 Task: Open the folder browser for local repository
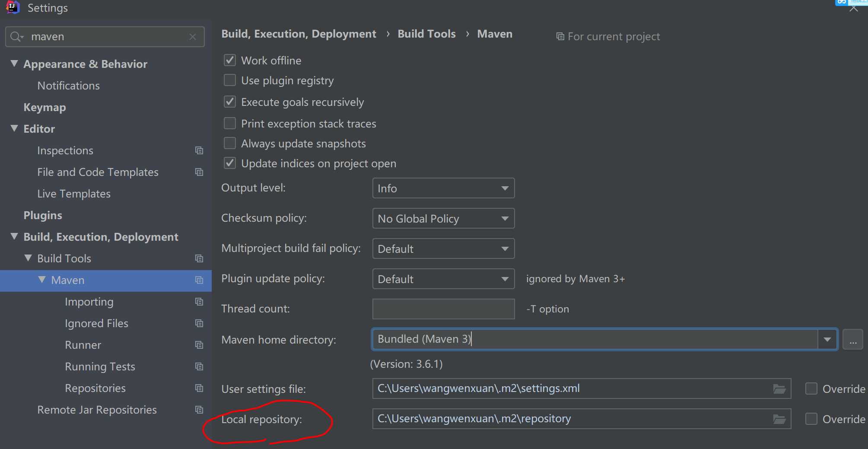[x=779, y=418]
